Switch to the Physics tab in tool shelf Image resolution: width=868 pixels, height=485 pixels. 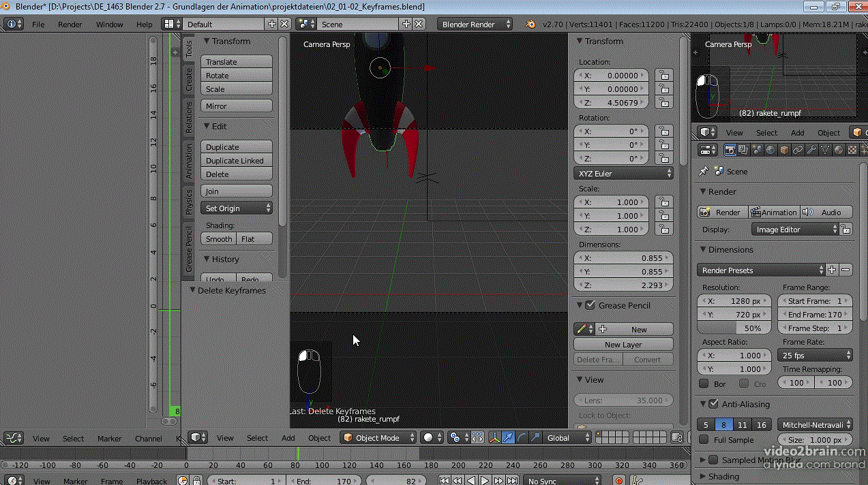pos(189,202)
